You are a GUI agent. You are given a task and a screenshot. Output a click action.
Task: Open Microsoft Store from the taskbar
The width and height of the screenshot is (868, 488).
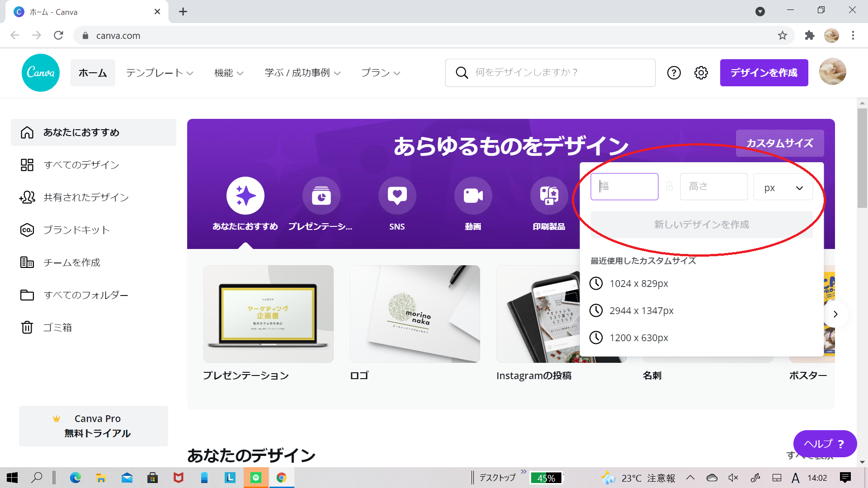[153, 478]
